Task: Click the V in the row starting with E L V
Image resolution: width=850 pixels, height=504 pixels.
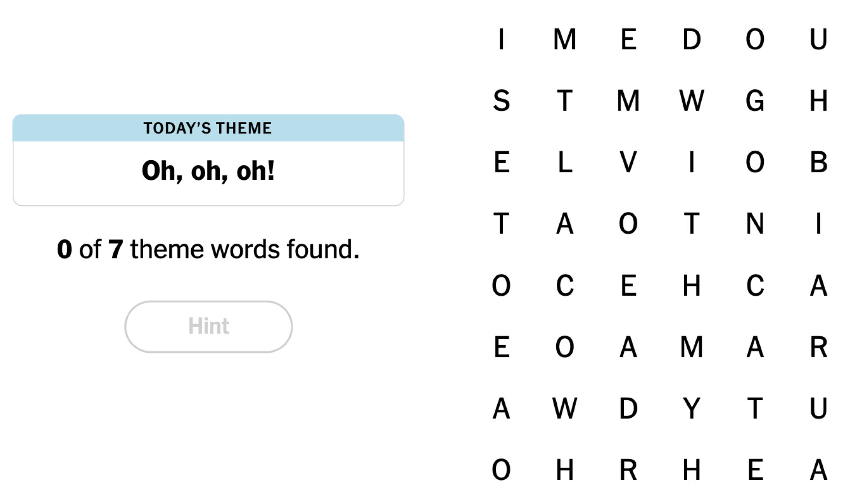Action: 628,162
